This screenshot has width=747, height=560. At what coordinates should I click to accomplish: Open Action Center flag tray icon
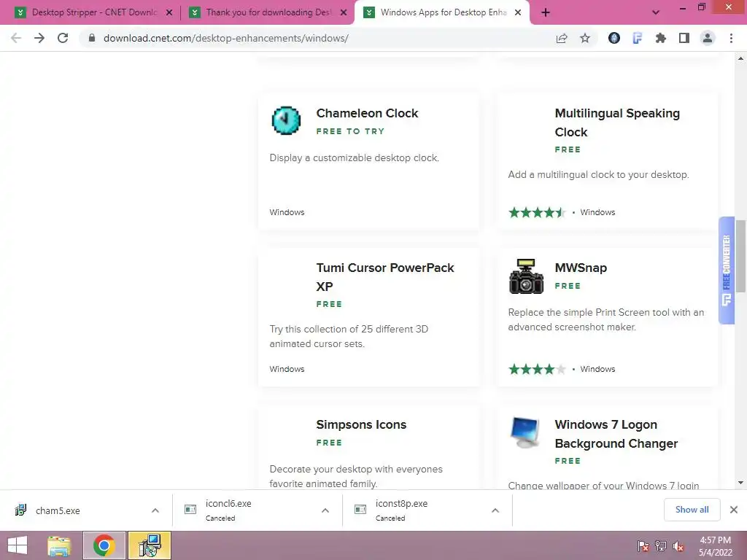[643, 546]
